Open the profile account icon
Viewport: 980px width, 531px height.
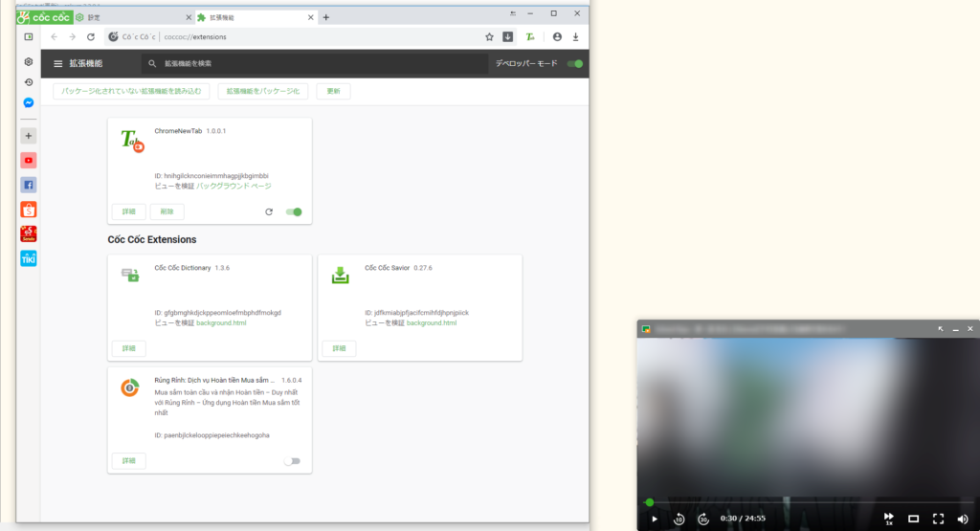coord(557,37)
